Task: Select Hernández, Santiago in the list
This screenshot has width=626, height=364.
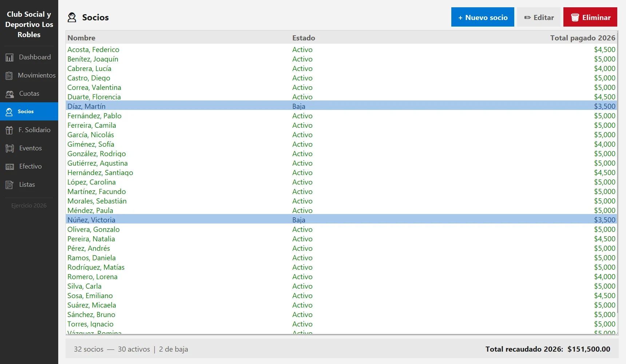Action: [341, 173]
